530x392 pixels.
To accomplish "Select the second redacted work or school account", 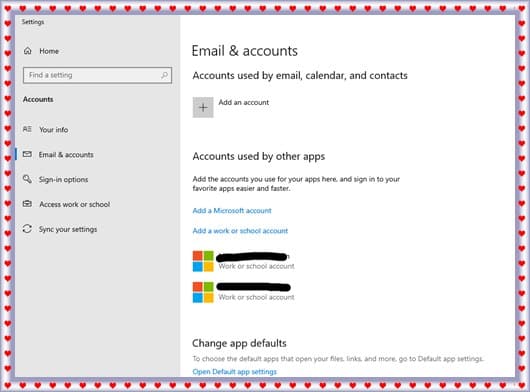I will click(x=243, y=292).
